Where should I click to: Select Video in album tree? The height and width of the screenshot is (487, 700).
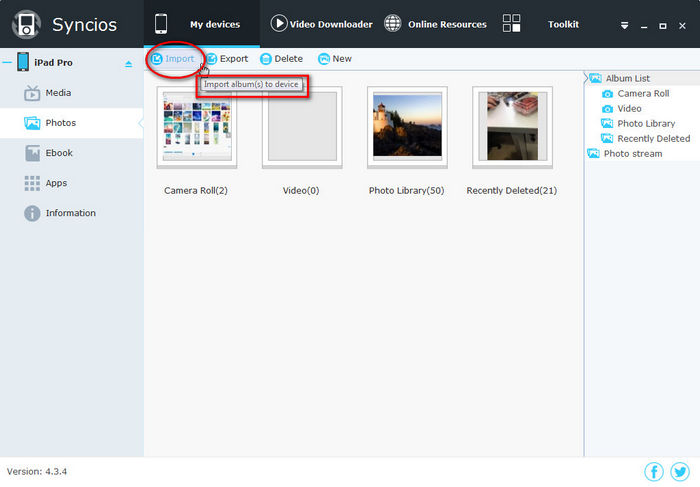[x=629, y=108]
